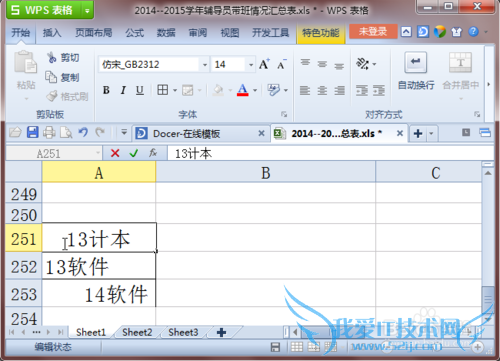The height and width of the screenshot is (361, 500).
Task: Center text horizontally
Action: pyautogui.click(x=322, y=90)
